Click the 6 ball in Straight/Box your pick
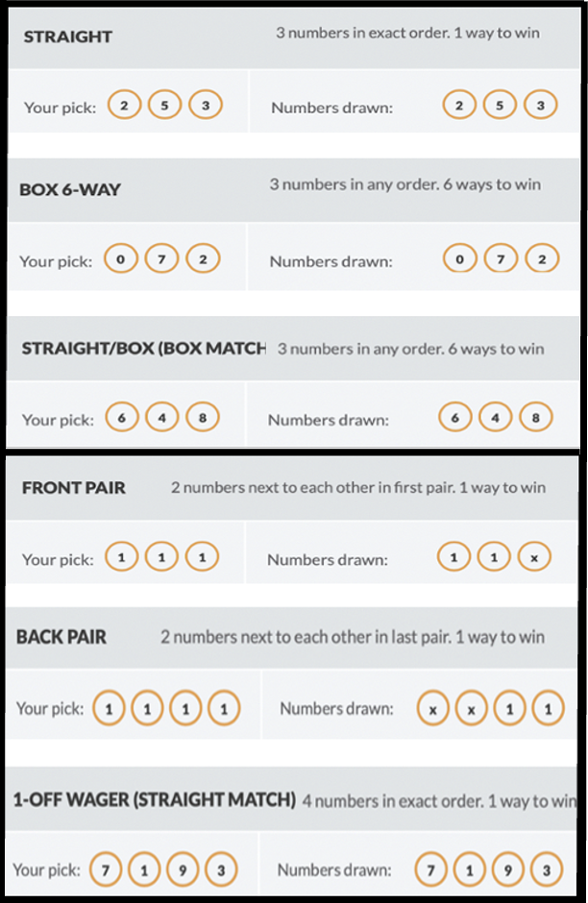588x903 pixels. pyautogui.click(x=121, y=417)
